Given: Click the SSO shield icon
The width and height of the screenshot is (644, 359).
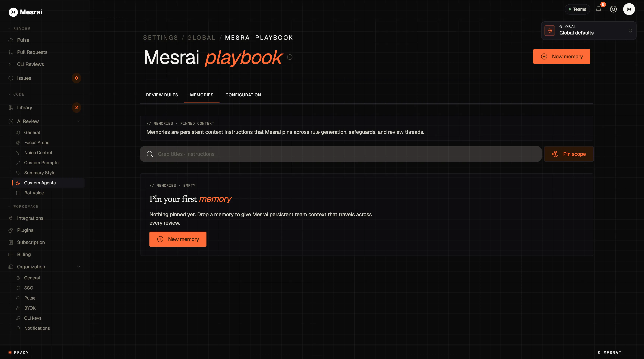Looking at the screenshot, I should [x=18, y=288].
